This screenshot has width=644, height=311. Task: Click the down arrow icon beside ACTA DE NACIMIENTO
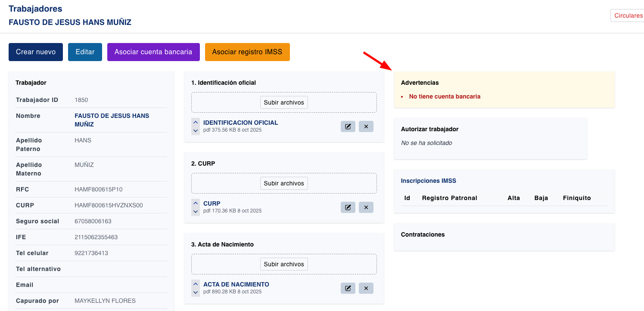pos(196,292)
